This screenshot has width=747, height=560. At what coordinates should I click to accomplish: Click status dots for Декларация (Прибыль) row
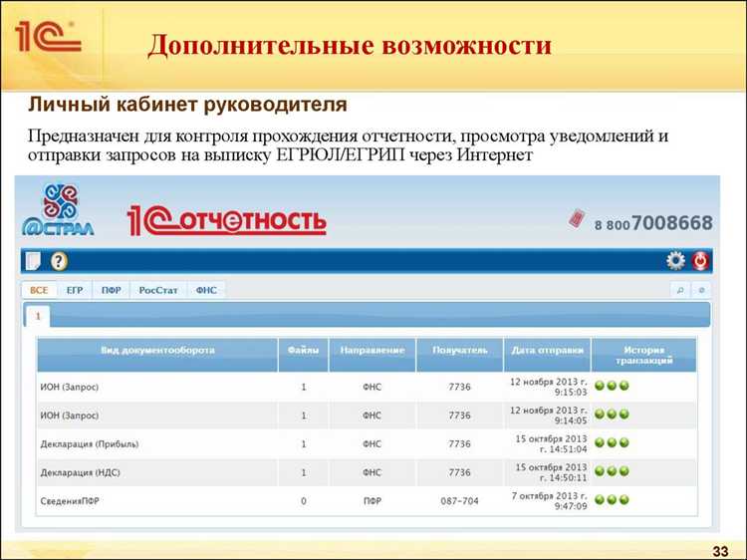point(612,442)
